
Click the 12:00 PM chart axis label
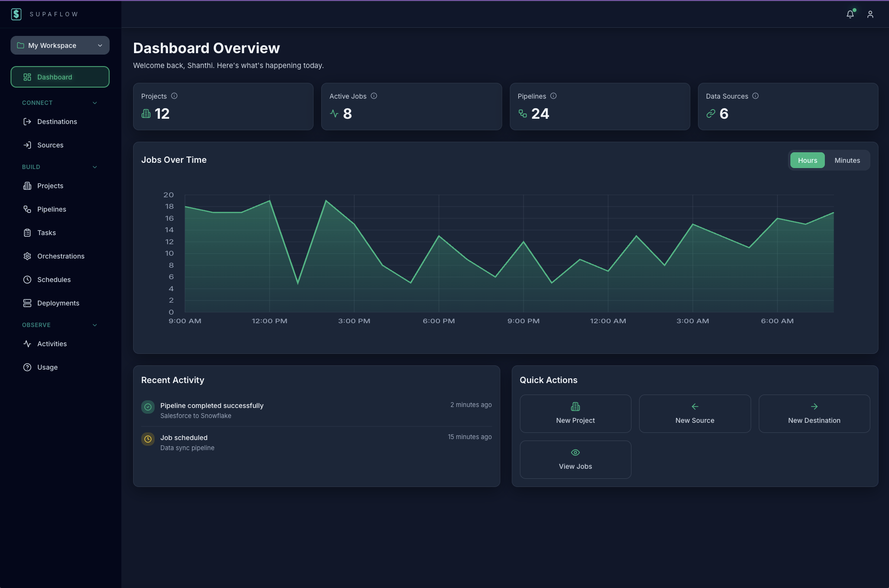click(270, 321)
